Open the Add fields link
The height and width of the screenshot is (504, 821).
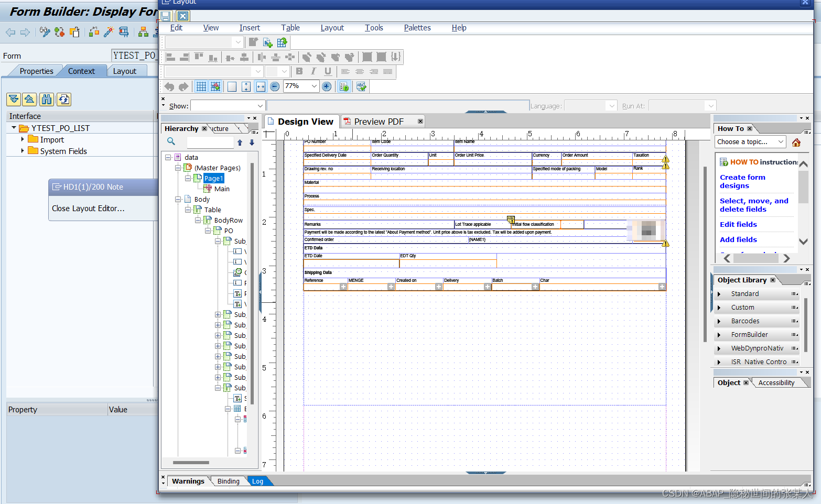[x=738, y=239]
